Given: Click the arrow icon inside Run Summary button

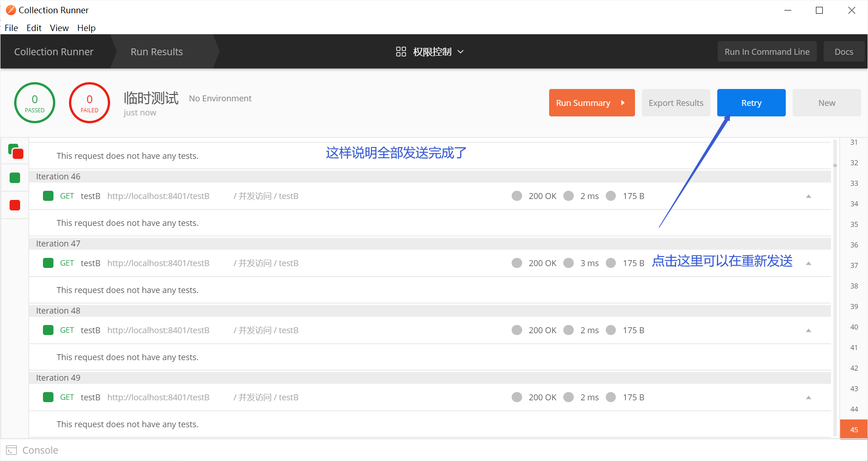Looking at the screenshot, I should 623,103.
